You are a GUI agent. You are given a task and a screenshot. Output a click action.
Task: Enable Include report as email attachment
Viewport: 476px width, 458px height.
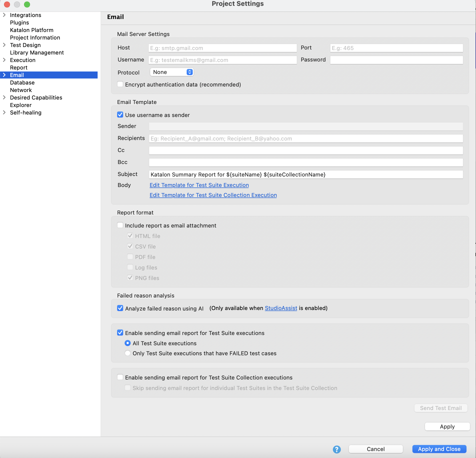click(x=120, y=225)
